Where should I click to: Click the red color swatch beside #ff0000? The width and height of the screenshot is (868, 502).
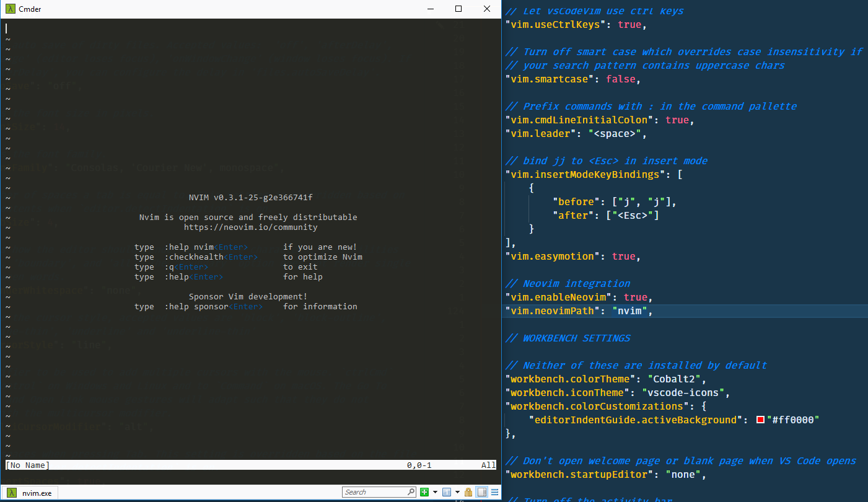(x=760, y=420)
